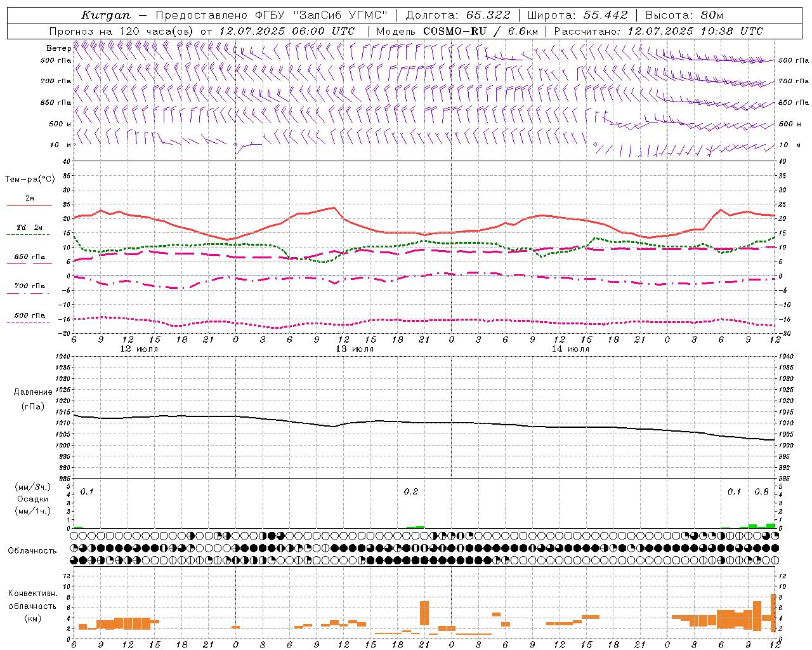This screenshot has width=812, height=650.
Task: Click the "(мм/1ч.)" precipitation unit label
Action: [x=33, y=511]
